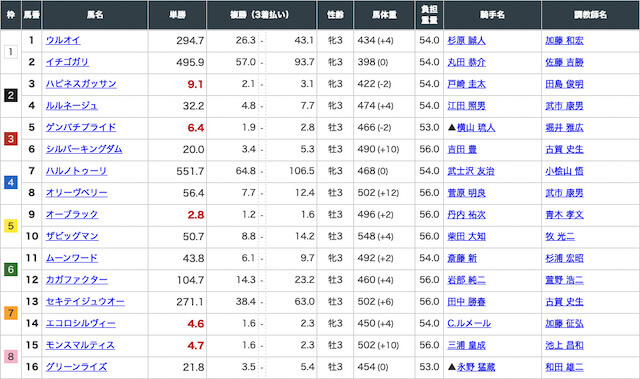Open horse グリーンライズ page
Image resolution: width=640 pixels, height=379 pixels.
[x=76, y=367]
